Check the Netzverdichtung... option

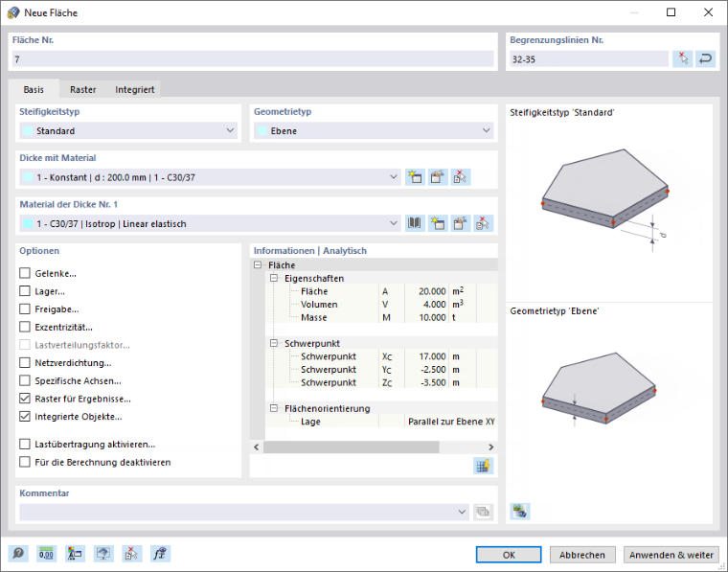25,362
